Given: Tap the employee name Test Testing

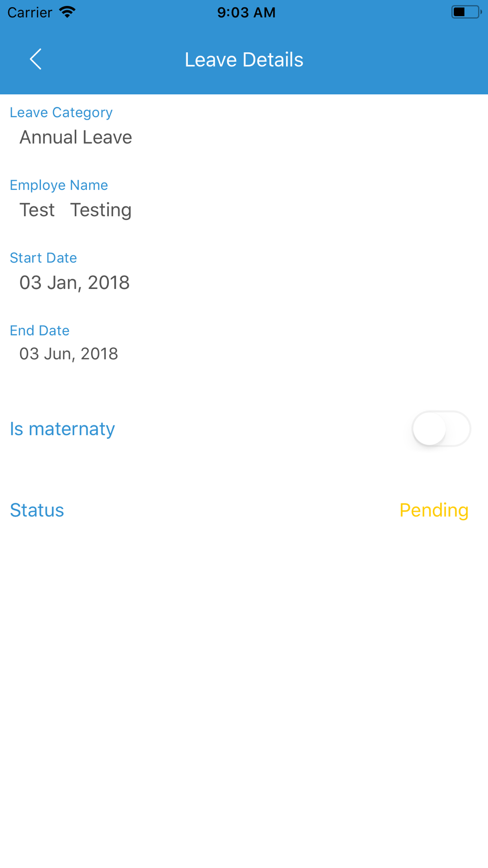Looking at the screenshot, I should click(x=75, y=210).
